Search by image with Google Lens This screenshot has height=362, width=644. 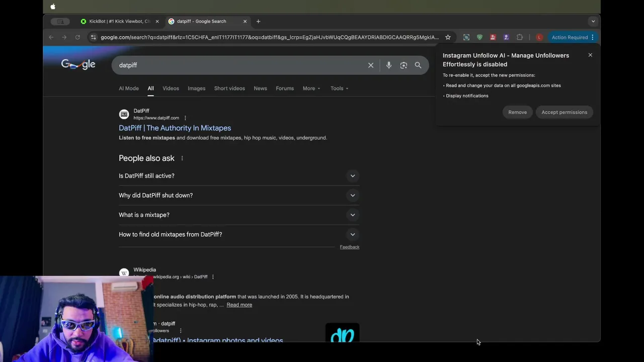pos(404,65)
